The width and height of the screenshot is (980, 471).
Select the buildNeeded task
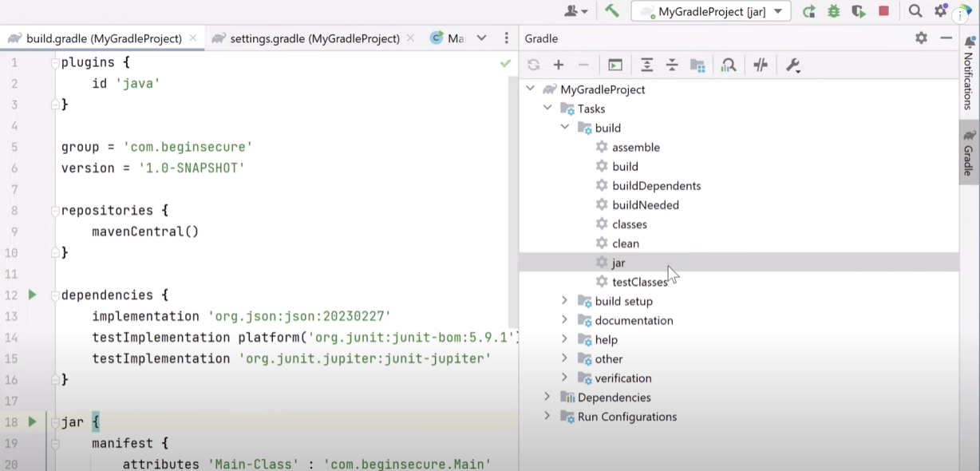click(646, 204)
